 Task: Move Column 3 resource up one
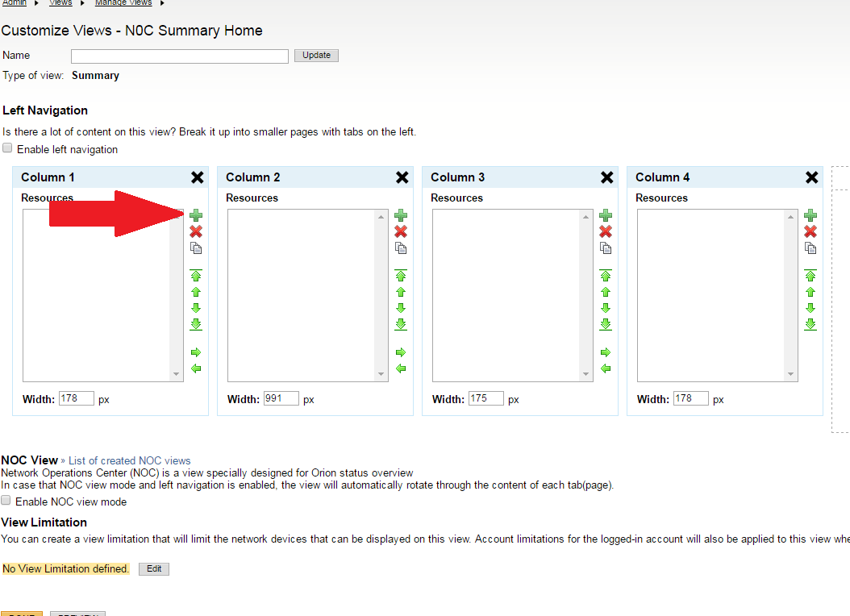point(606,292)
